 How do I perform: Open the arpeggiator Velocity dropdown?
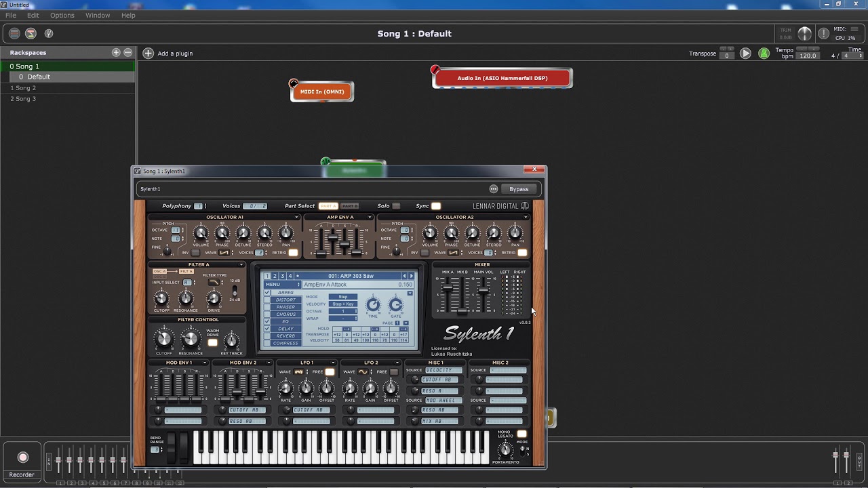click(x=343, y=304)
